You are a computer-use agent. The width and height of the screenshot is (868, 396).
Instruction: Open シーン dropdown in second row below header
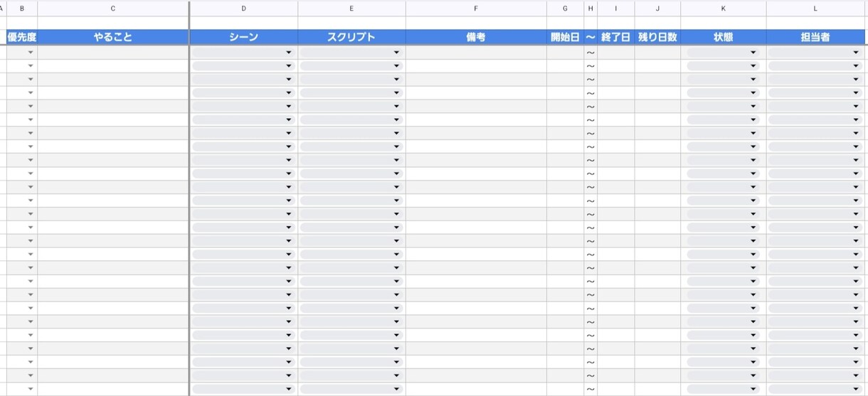pos(289,66)
